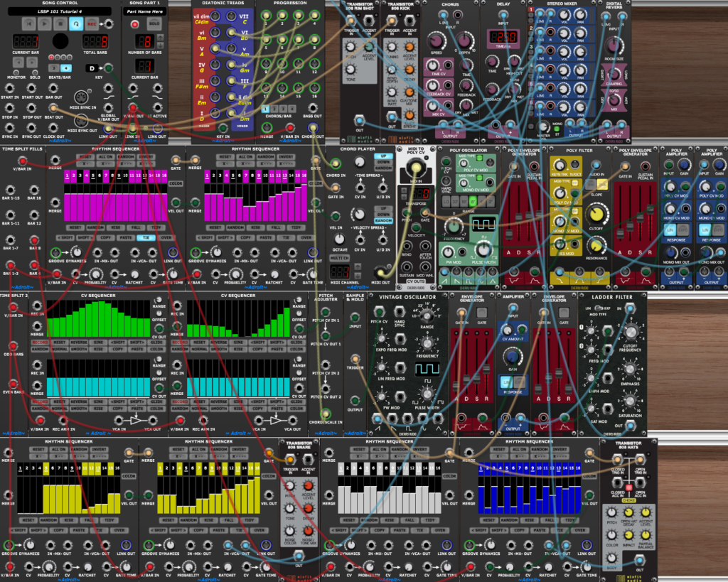
Task: Start playback with Song Control play button
Action: tap(45, 23)
